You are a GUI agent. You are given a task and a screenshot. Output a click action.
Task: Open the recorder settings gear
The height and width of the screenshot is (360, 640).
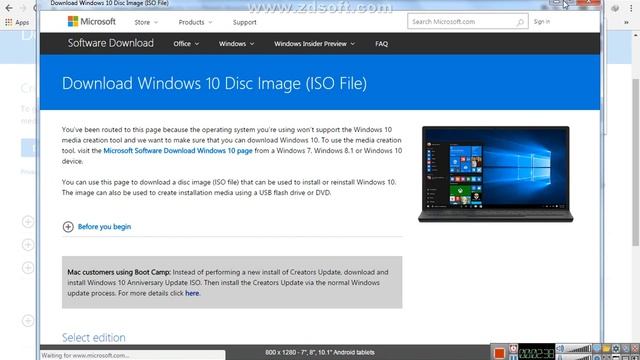(x=616, y=349)
